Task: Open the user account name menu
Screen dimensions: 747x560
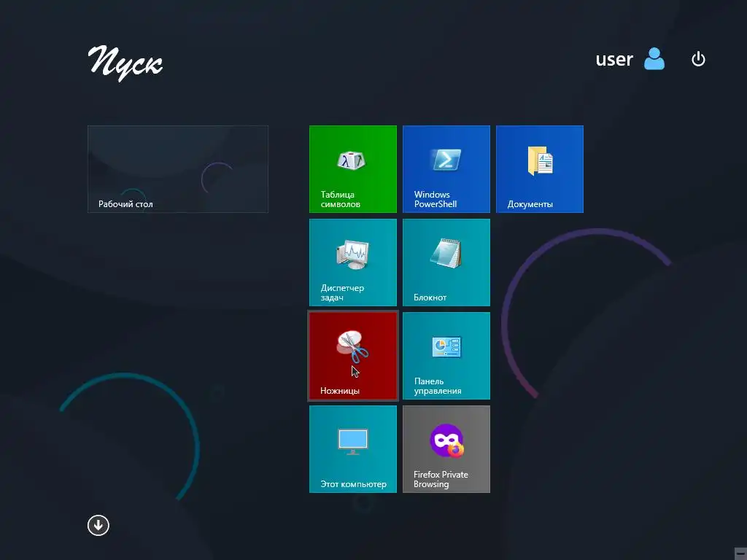Action: pos(614,60)
